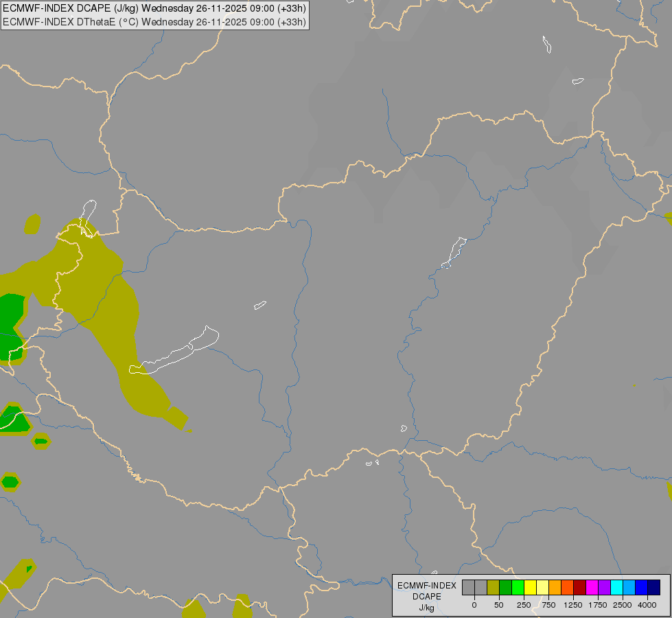Click the legend value 2500
Screen dimensions: 672x618
pyautogui.click(x=623, y=605)
